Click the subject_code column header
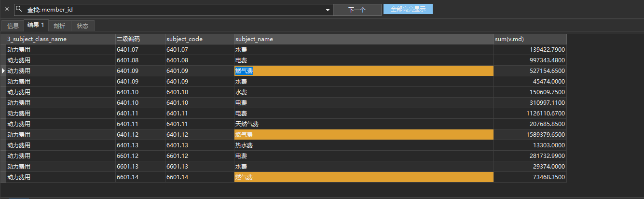The height and width of the screenshot is (199, 644). pyautogui.click(x=199, y=39)
